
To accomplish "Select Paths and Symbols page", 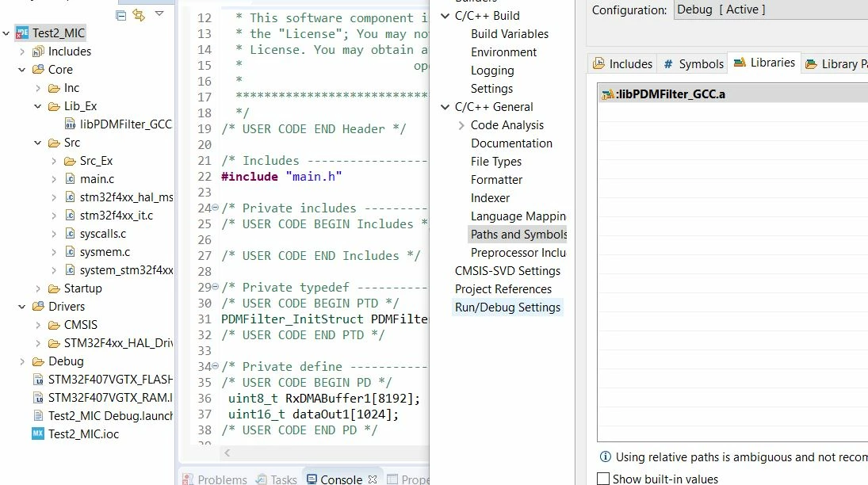I will 518,235.
